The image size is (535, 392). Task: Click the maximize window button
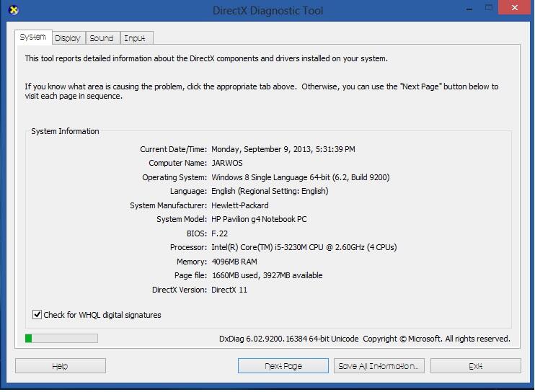pyautogui.click(x=489, y=7)
